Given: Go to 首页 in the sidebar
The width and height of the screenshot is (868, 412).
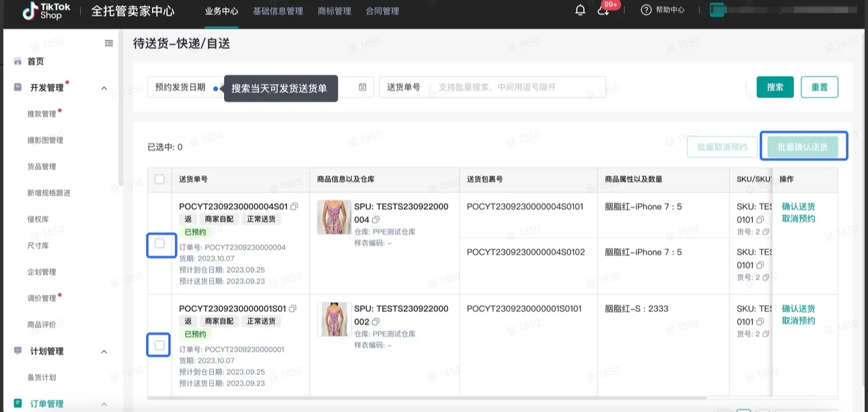Looking at the screenshot, I should pos(36,61).
